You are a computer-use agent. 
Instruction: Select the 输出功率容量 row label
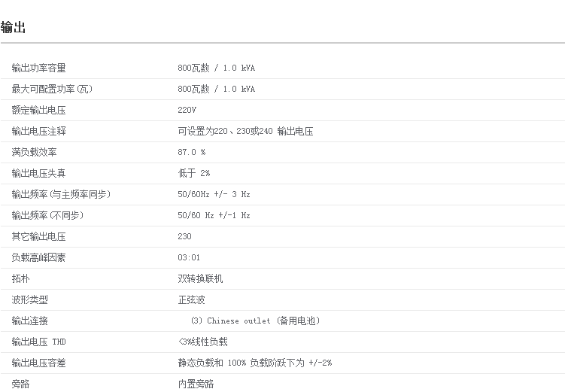click(38, 68)
